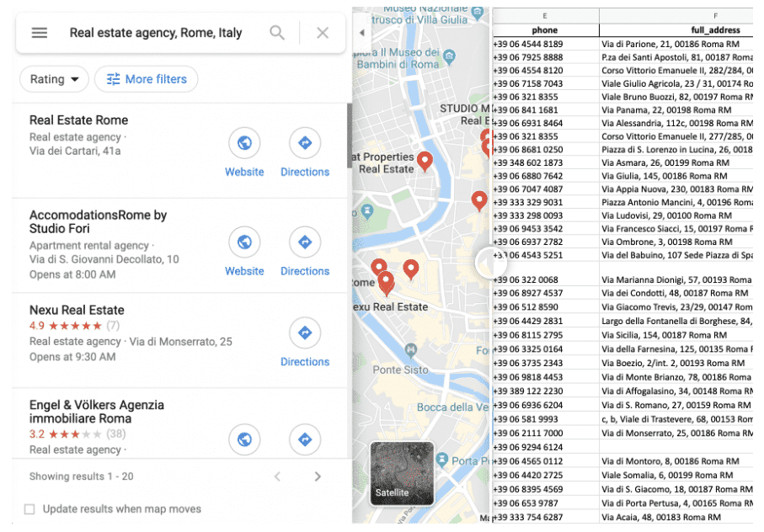
Task: Open the AccomodationsRome by Studio Fori listing
Action: pos(98,222)
